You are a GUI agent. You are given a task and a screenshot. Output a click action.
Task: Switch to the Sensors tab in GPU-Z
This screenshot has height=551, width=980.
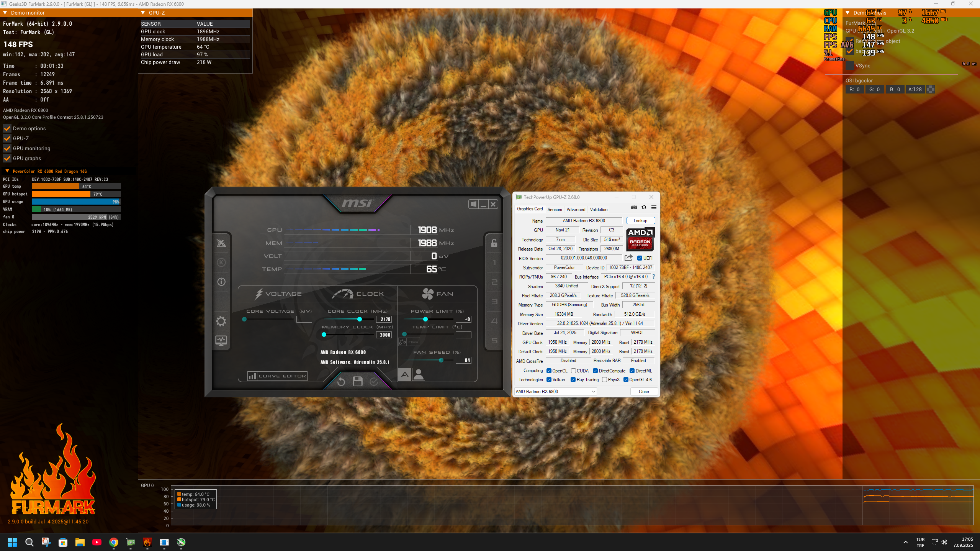click(555, 209)
